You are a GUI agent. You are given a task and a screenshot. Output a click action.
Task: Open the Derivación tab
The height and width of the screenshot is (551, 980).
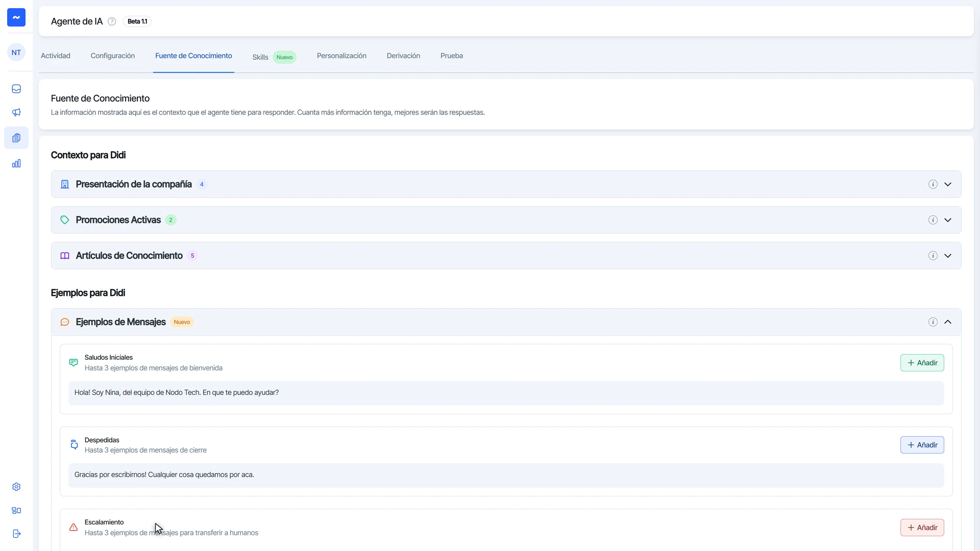(403, 56)
